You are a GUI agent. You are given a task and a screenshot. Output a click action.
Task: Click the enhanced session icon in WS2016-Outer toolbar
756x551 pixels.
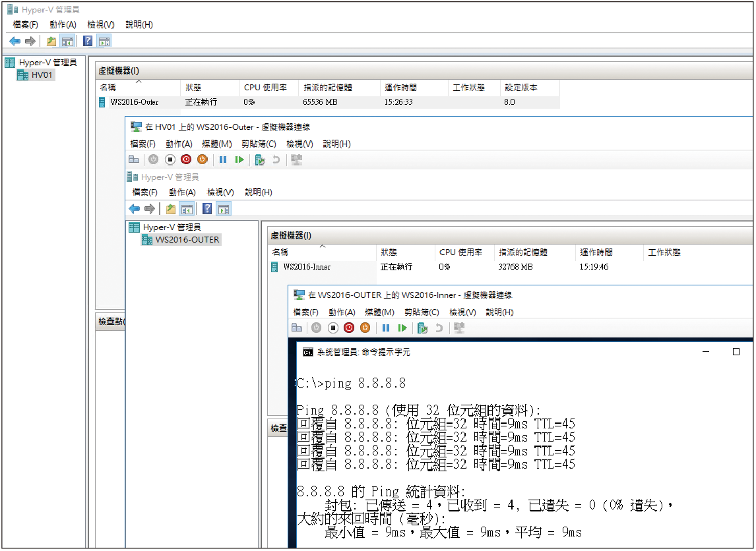[296, 159]
